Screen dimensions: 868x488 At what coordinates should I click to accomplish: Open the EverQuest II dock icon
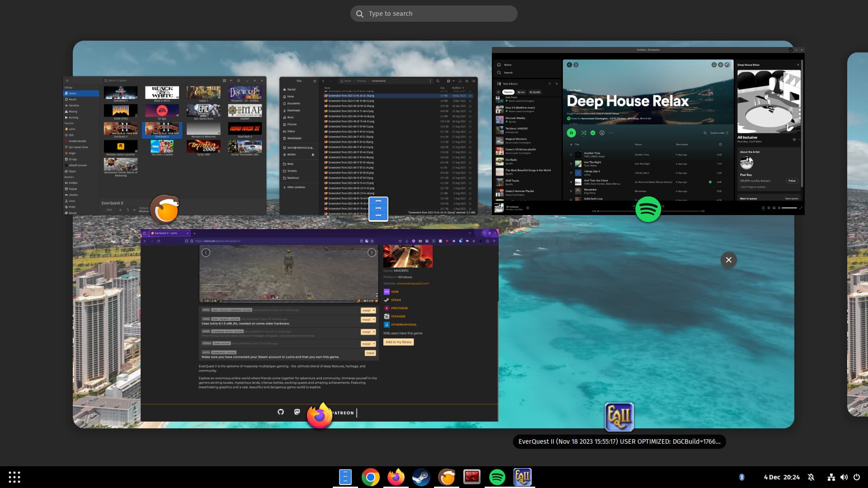[523, 477]
